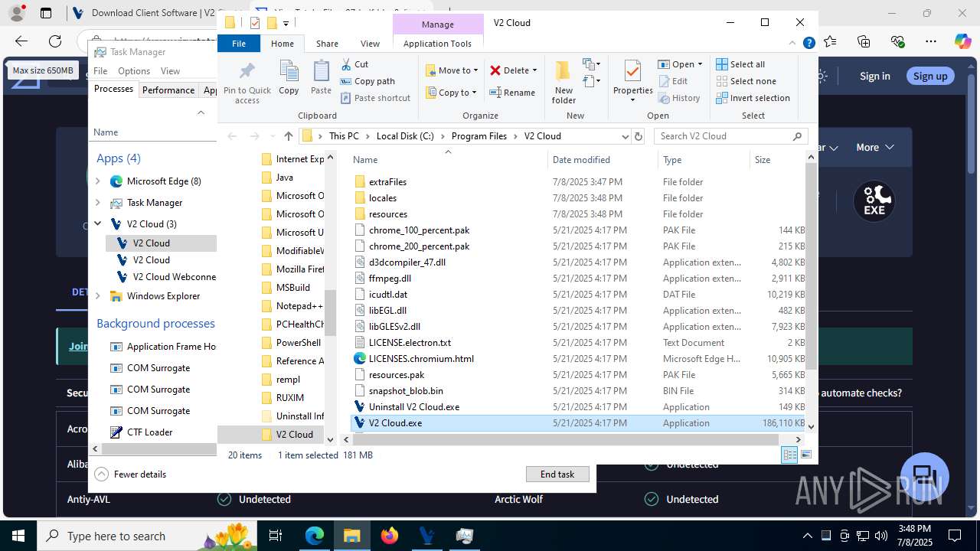Switch to the View ribbon tab
The width and height of the screenshot is (980, 551).
(x=370, y=44)
